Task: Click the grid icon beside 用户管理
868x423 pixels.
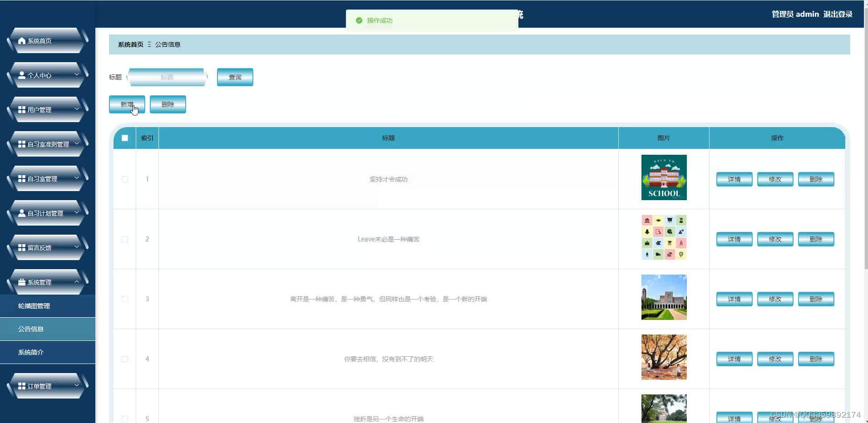Action: (x=22, y=110)
